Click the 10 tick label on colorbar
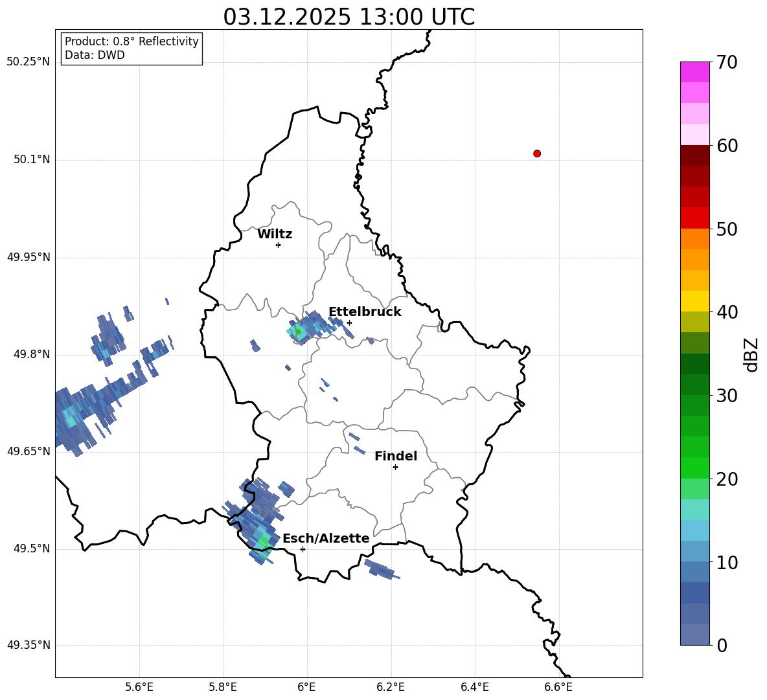The width and height of the screenshot is (767, 700). (727, 563)
